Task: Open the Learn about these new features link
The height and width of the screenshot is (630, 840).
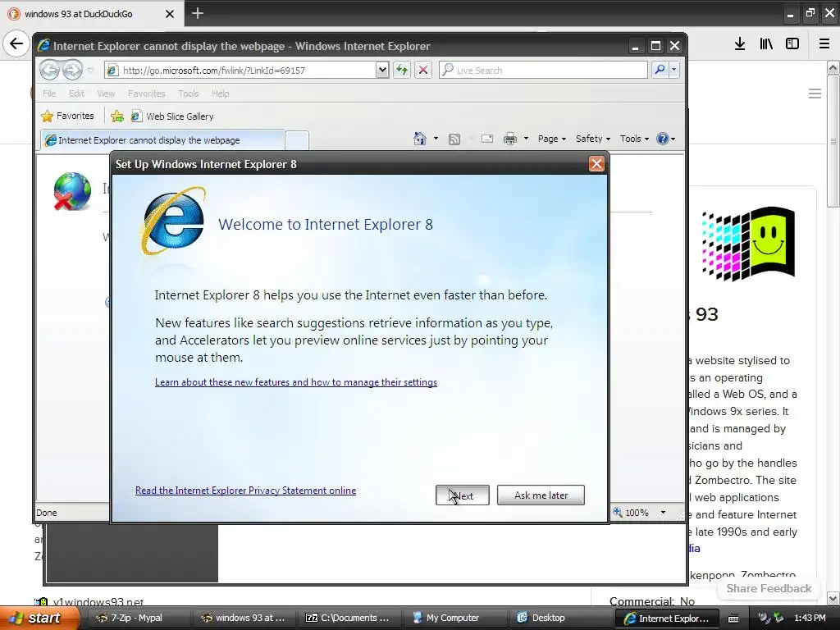Action: [x=295, y=382]
